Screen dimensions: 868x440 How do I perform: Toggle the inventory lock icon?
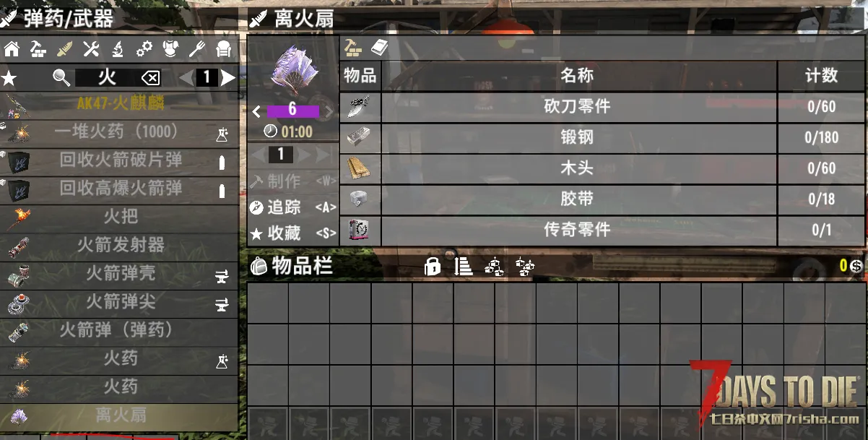click(x=433, y=267)
